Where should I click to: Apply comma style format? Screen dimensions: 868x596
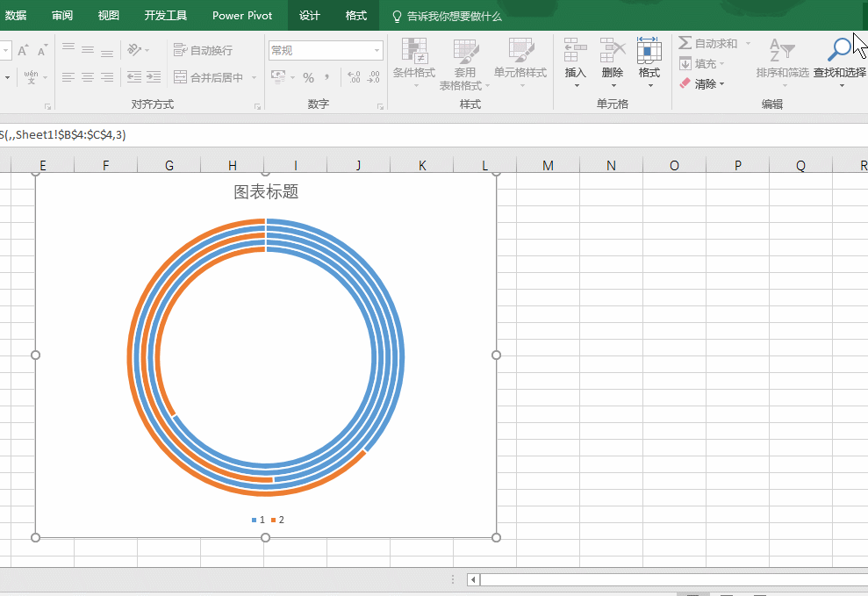click(x=327, y=77)
